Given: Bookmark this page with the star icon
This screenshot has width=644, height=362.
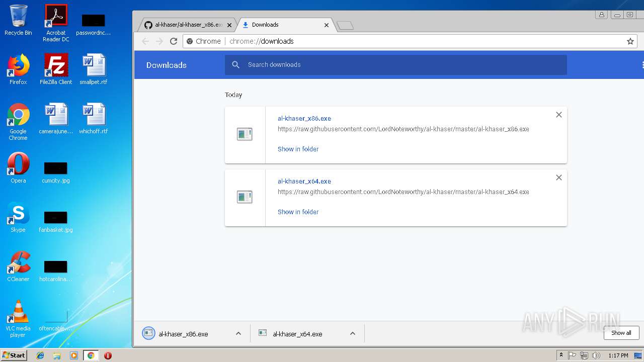Looking at the screenshot, I should coord(630,41).
